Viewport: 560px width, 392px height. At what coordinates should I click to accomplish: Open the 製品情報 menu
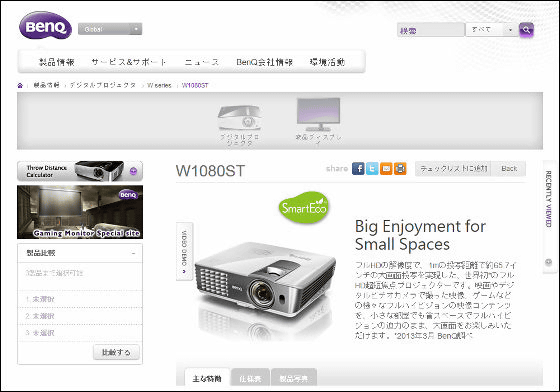pyautogui.click(x=56, y=62)
